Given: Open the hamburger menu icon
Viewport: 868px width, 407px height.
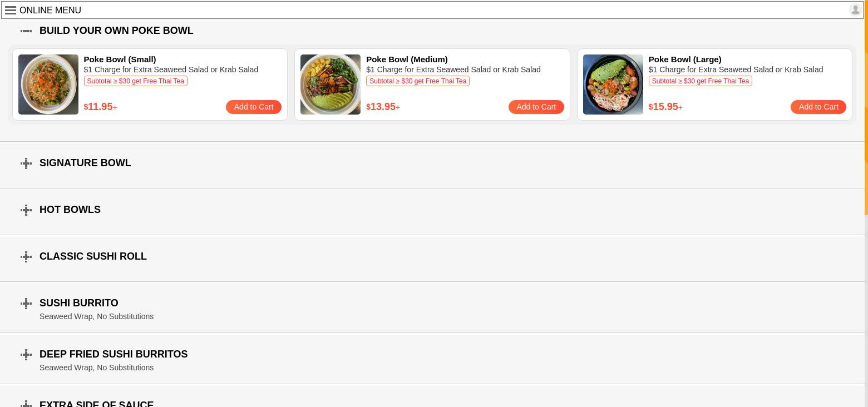Looking at the screenshot, I should tap(10, 10).
